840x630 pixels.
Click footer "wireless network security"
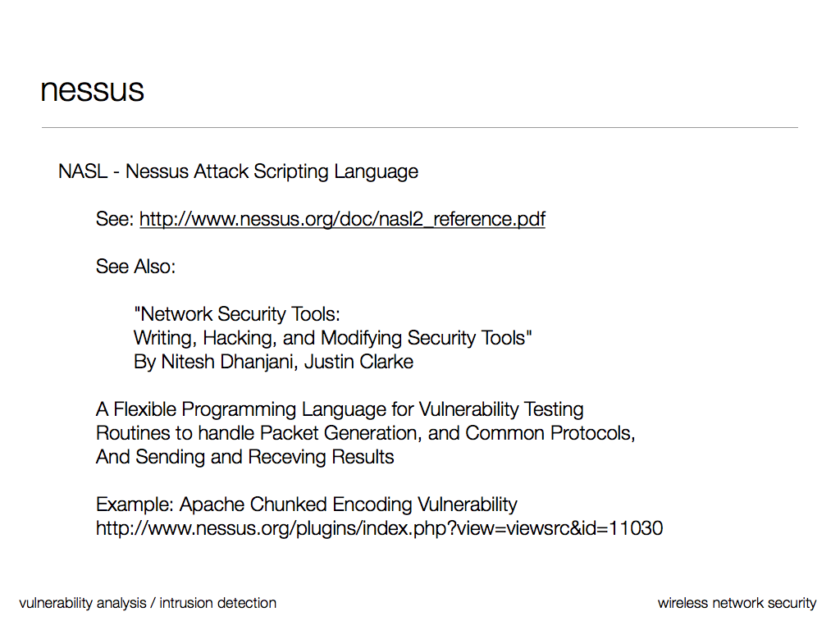coord(737,603)
